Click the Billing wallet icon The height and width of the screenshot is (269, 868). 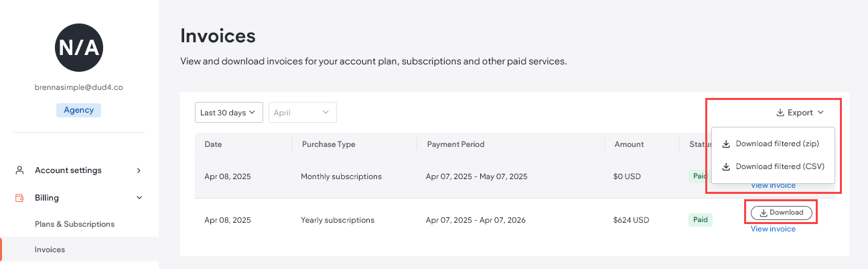[x=19, y=198]
